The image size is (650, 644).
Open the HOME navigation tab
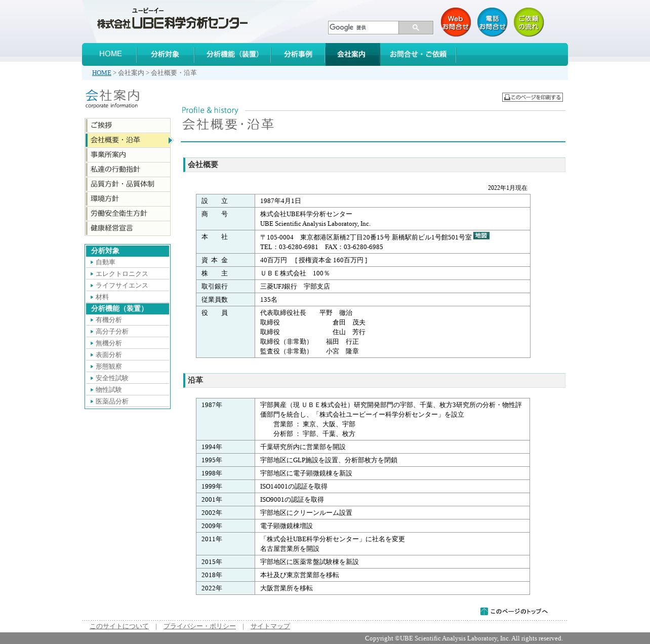click(110, 54)
